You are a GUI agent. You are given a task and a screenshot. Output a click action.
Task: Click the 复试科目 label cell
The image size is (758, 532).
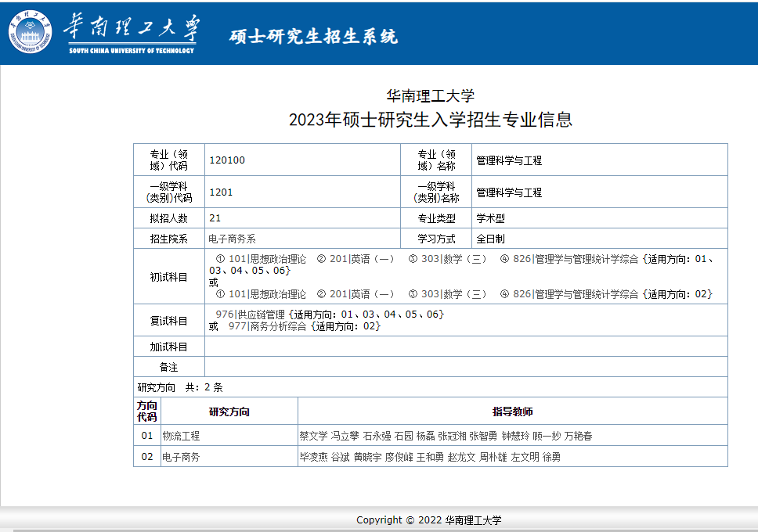(x=168, y=320)
